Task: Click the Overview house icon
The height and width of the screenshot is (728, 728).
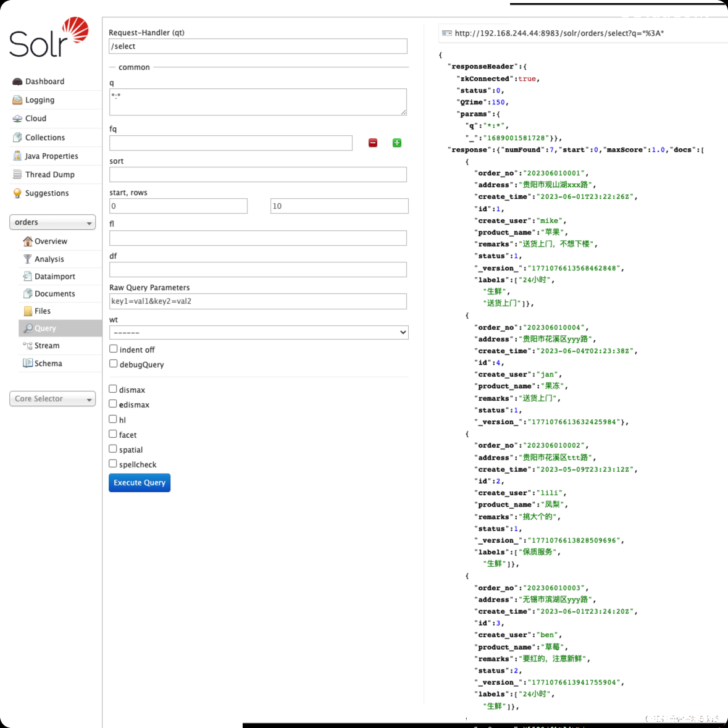Action: [28, 241]
